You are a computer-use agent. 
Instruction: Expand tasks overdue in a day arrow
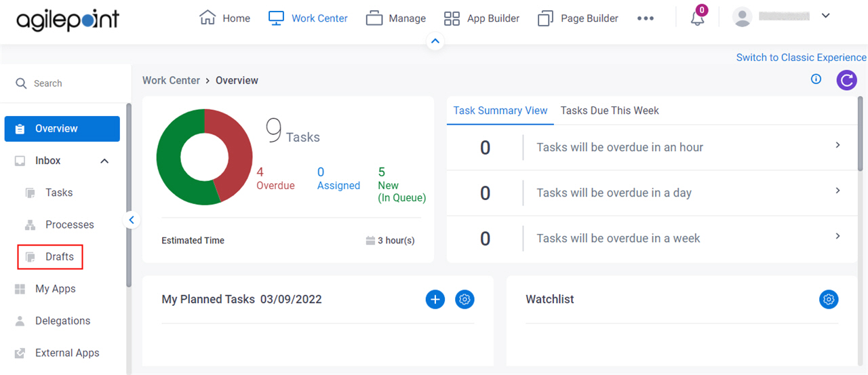click(838, 191)
